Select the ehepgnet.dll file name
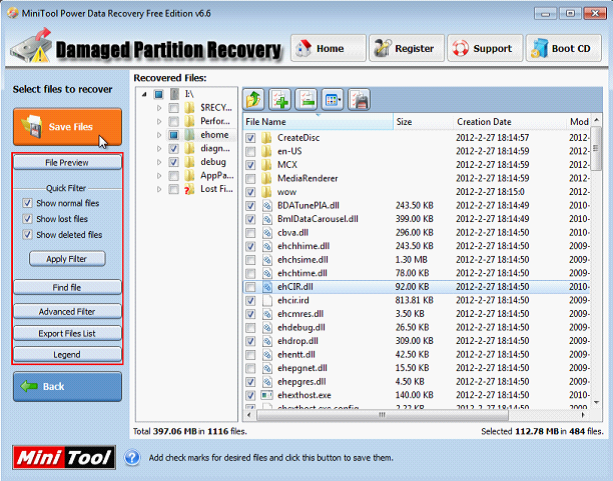613x481 pixels. pos(302,368)
